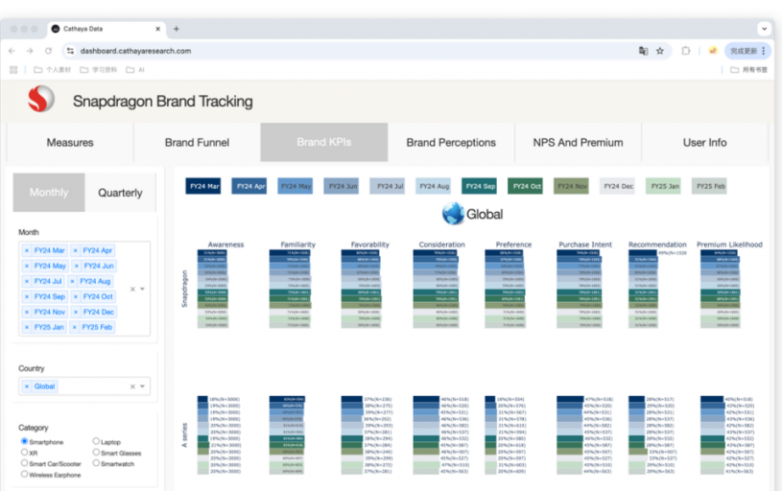
Task: Toggle the FY24 Sep legend swatch
Action: point(480,186)
